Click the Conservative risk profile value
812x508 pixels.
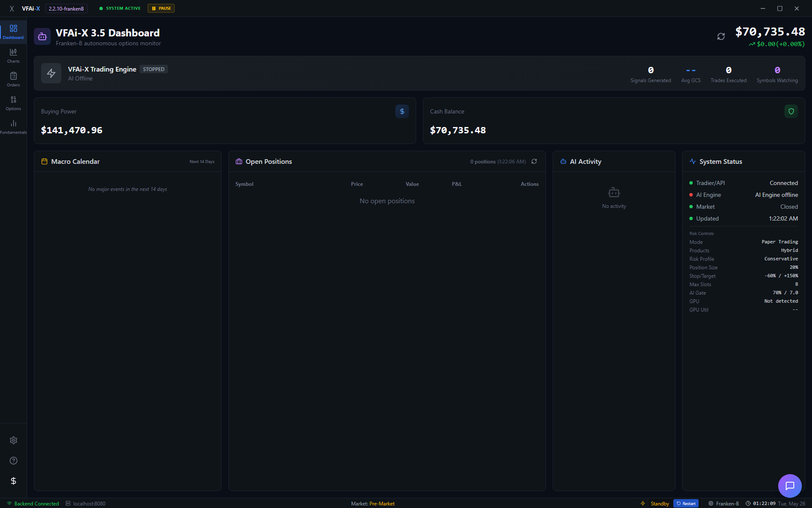[x=781, y=259]
